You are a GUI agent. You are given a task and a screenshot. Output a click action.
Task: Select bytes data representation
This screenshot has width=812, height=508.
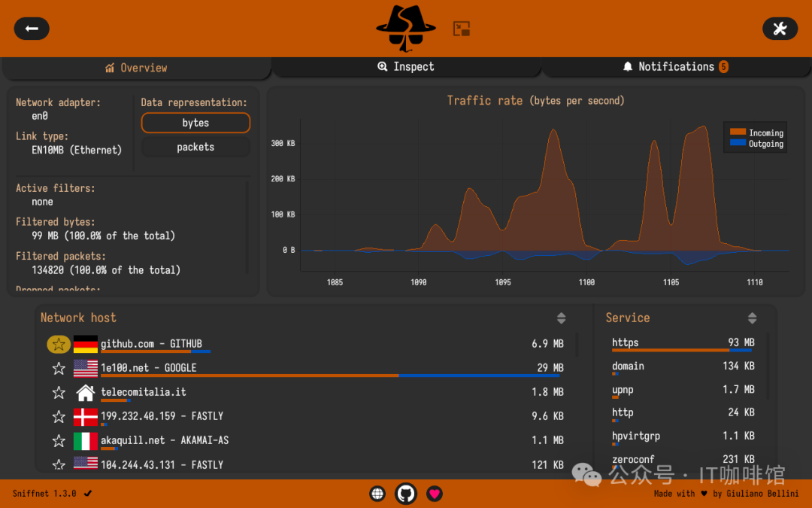click(x=195, y=123)
